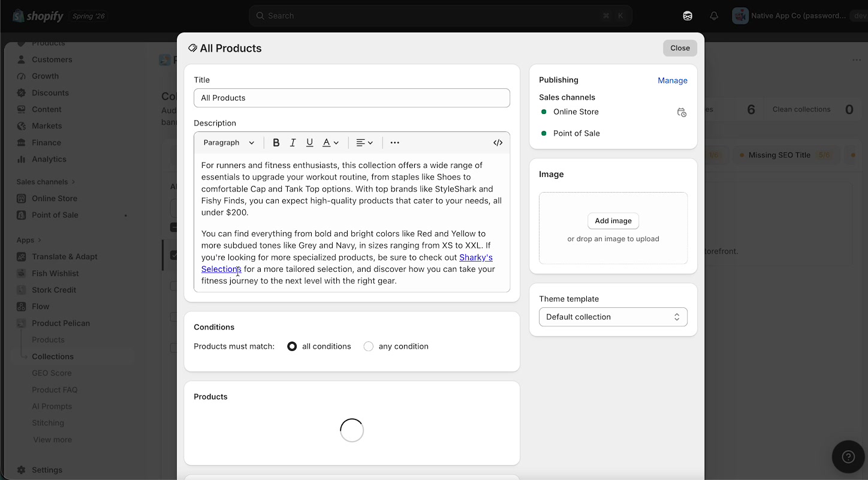Image resolution: width=868 pixels, height=480 pixels.
Task: Open Content in the sidebar
Action: tap(47, 109)
